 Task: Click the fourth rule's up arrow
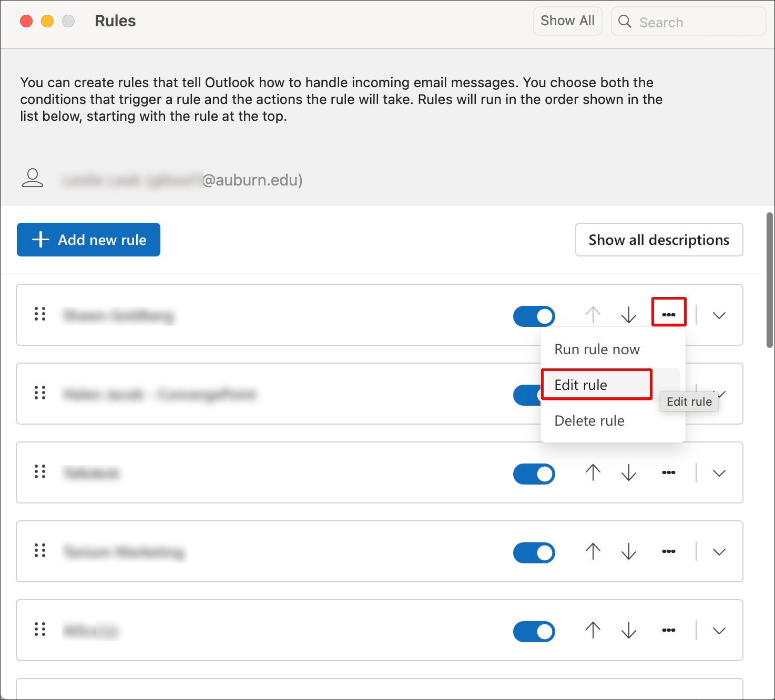coord(593,551)
